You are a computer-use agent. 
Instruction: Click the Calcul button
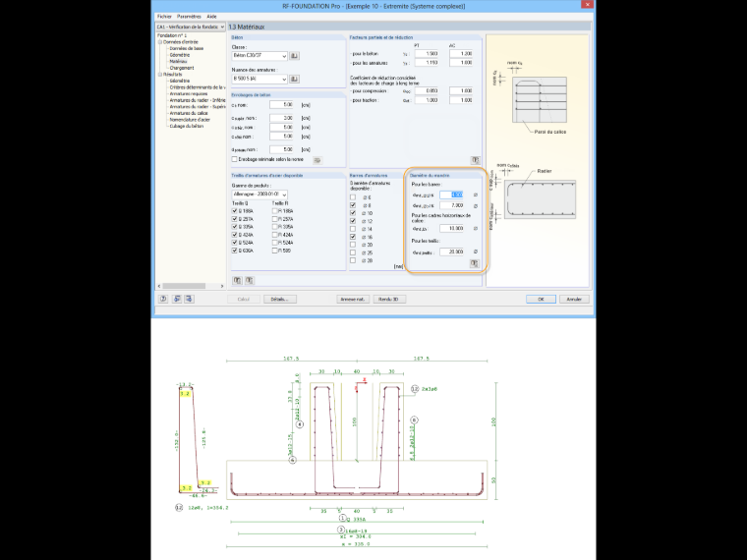tap(244, 299)
